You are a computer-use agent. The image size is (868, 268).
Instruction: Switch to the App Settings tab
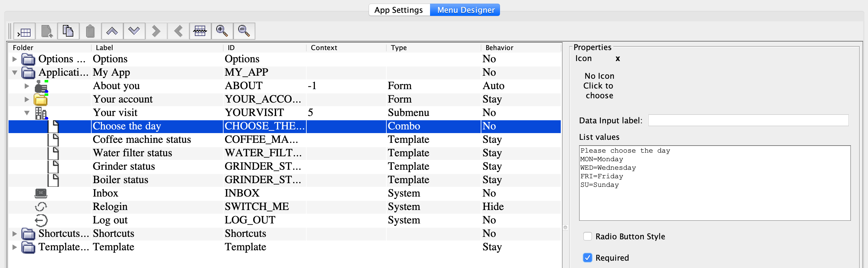(x=398, y=10)
